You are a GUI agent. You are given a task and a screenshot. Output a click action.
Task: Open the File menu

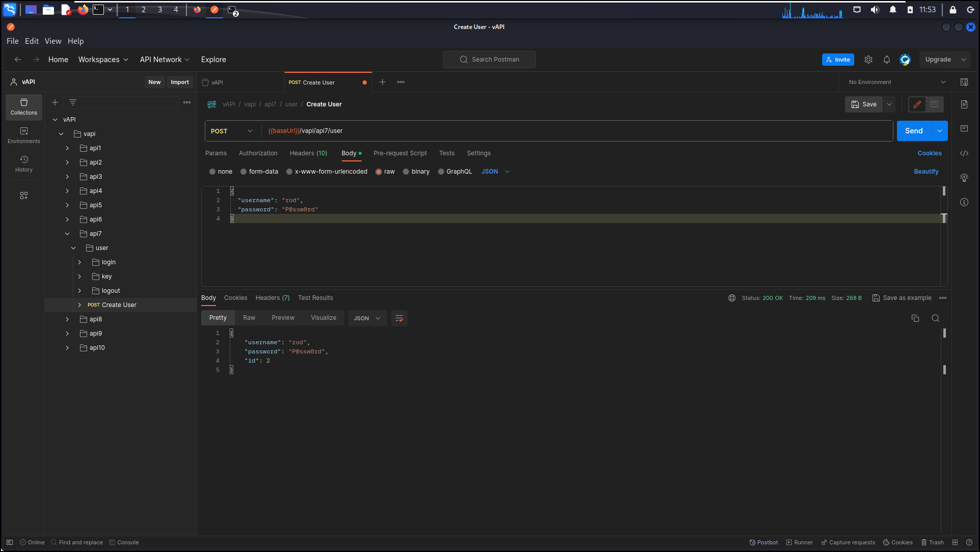click(x=13, y=41)
